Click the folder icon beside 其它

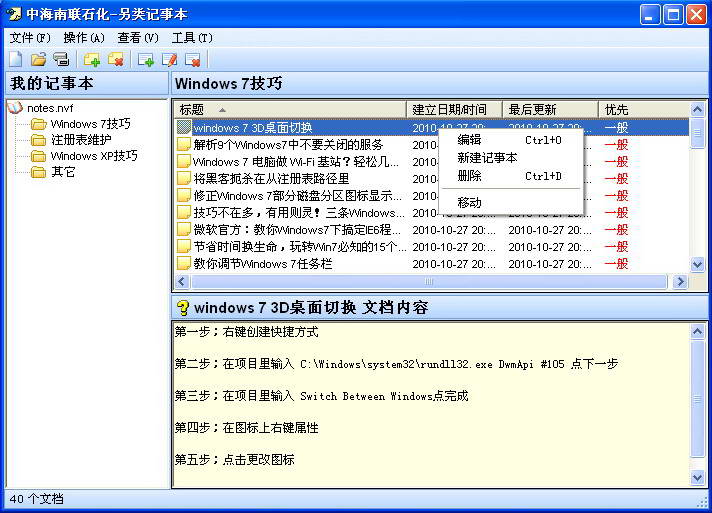pos(39,172)
